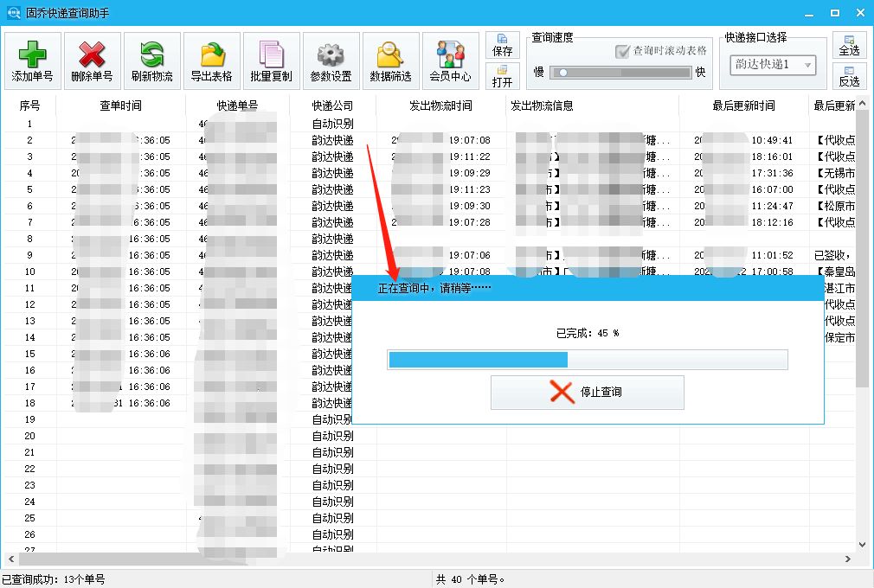Open the 韵达快递1 courier interface dropdown

coord(771,64)
